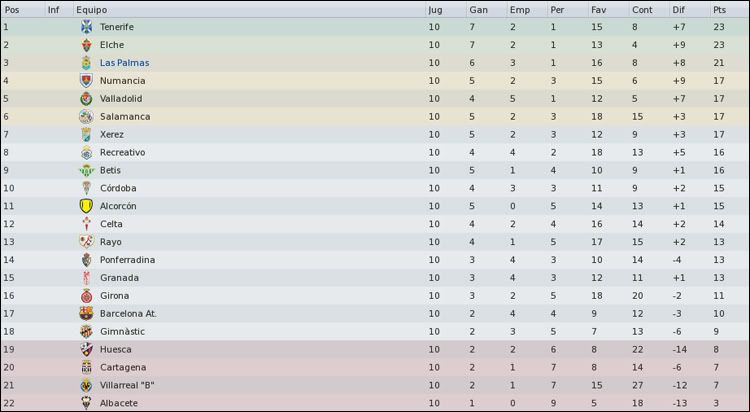Click the yellow Alcorcón shield icon
This screenshot has width=750, height=412.
[x=86, y=206]
